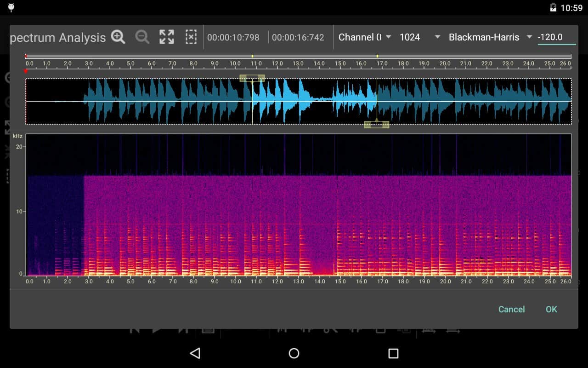Click the selection start handle above waveform

pos(252,78)
